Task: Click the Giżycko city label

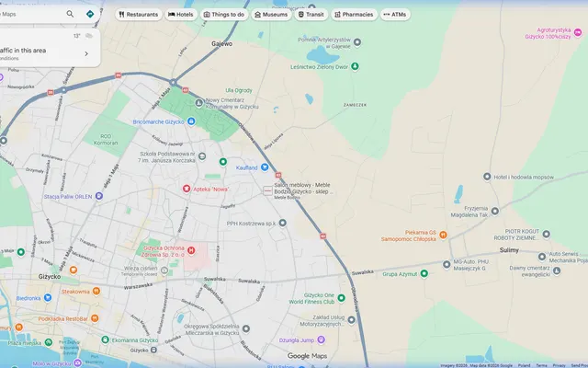Action: pyautogui.click(x=50, y=276)
